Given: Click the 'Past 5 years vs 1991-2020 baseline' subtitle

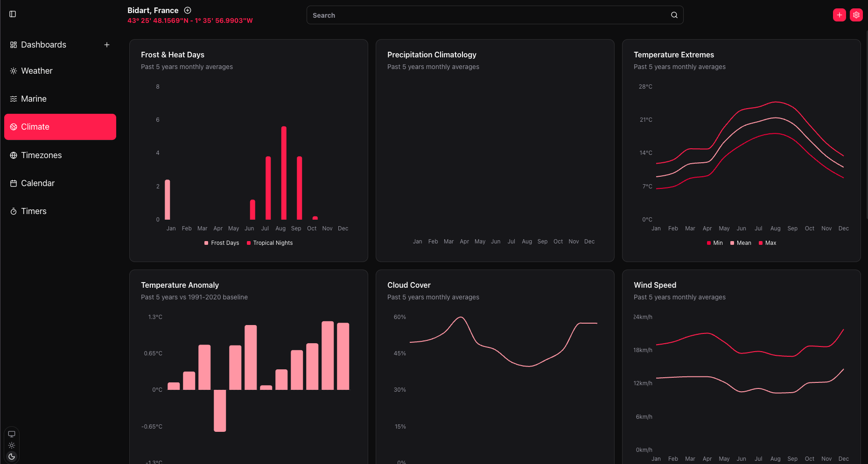Looking at the screenshot, I should [x=194, y=297].
